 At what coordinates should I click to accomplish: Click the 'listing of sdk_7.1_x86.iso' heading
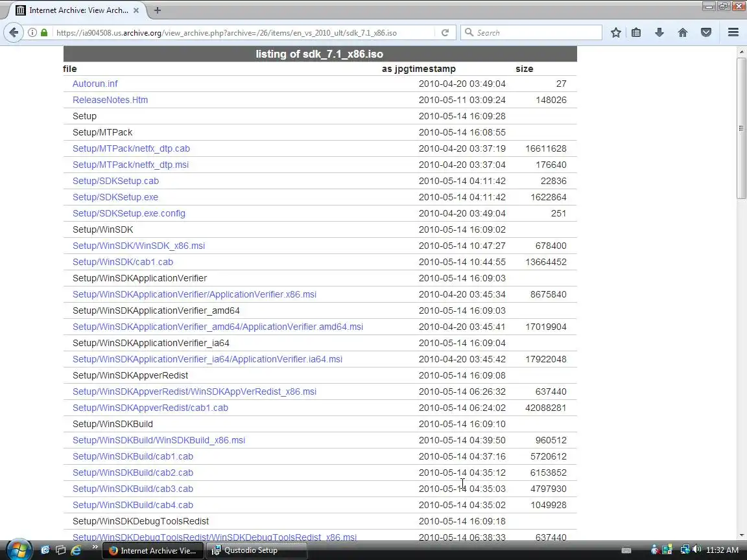pos(319,54)
